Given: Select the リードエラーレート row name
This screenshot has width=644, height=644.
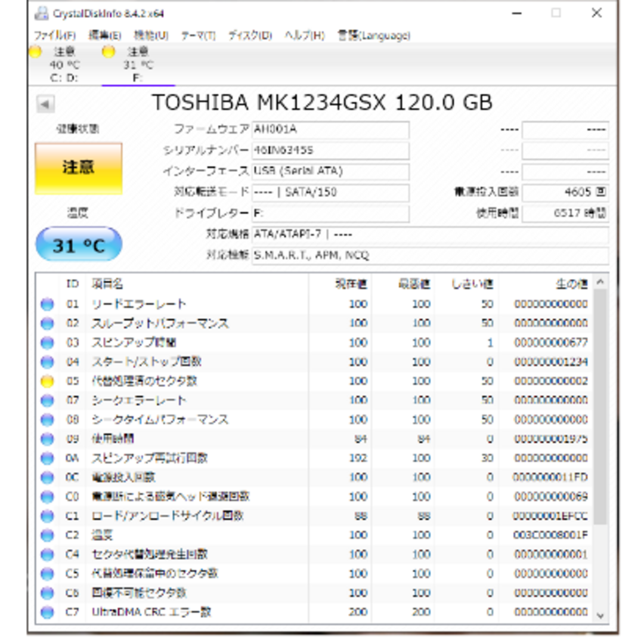Looking at the screenshot, I should [139, 304].
